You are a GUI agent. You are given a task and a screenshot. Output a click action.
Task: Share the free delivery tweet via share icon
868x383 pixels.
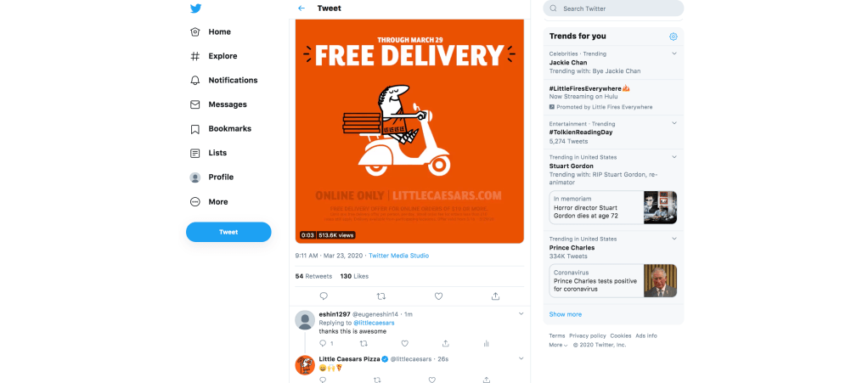pyautogui.click(x=495, y=296)
